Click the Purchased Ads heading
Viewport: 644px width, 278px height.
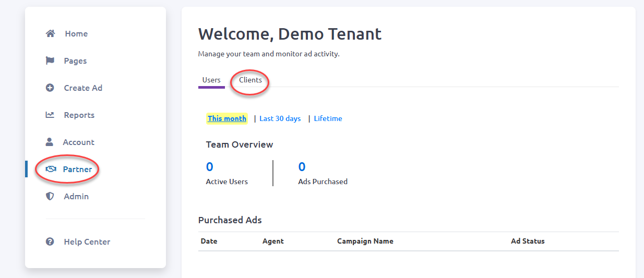230,220
